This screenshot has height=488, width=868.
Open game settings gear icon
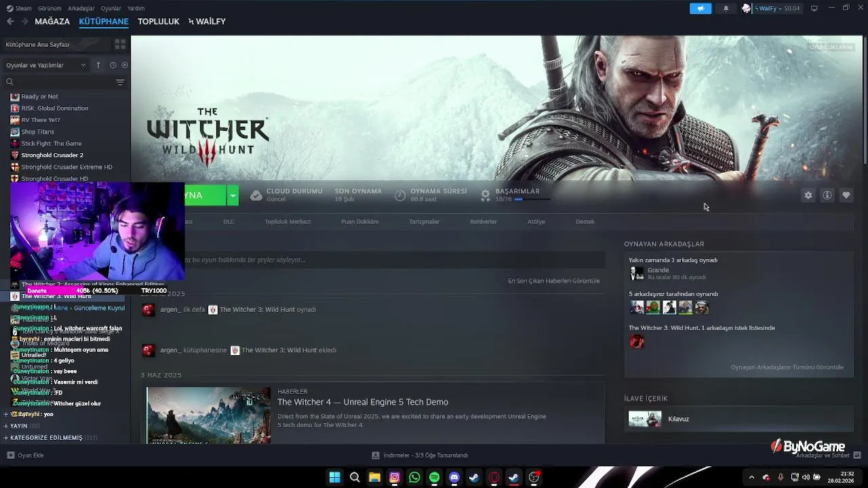[x=808, y=195]
